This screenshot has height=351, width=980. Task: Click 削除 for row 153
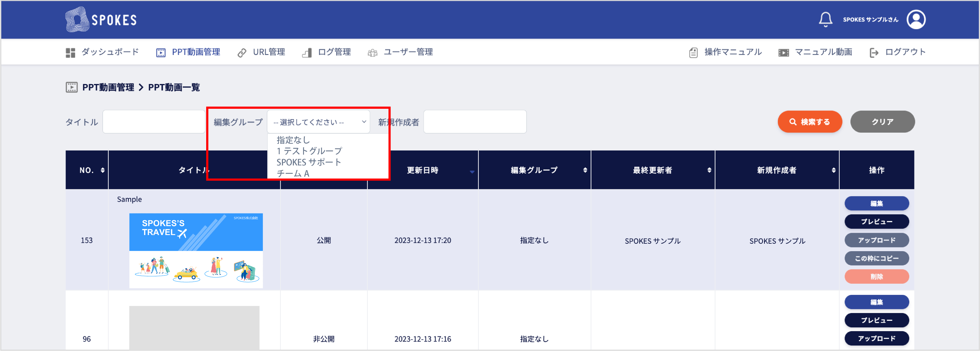(876, 277)
